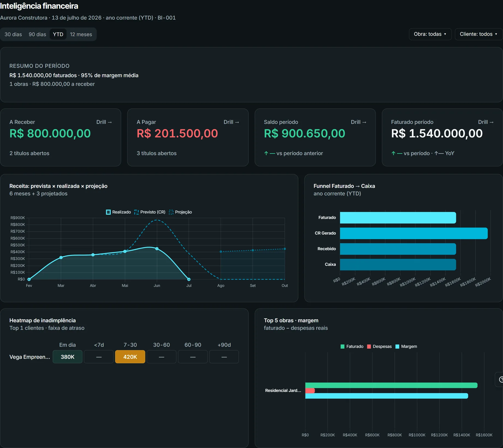Click the Recebido funnel bar
The height and width of the screenshot is (448, 503).
[398, 249]
